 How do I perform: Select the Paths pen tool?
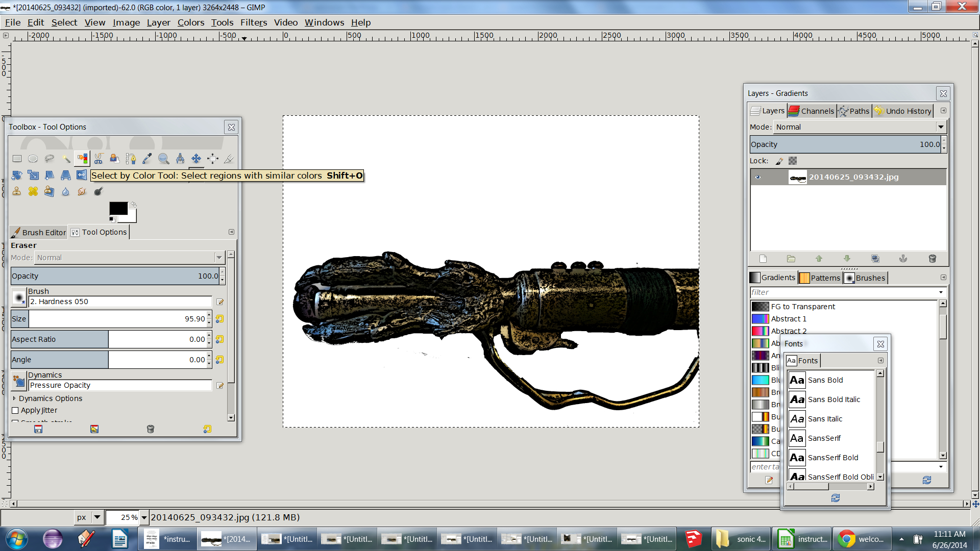pos(131,159)
